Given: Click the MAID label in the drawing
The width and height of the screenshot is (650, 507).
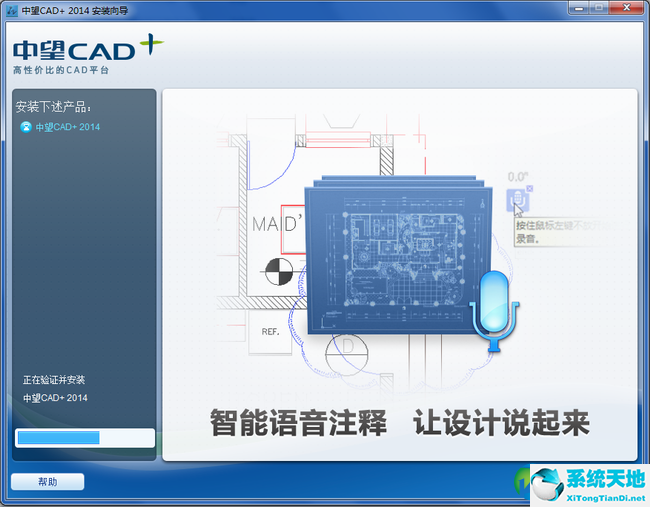Looking at the screenshot, I should coord(278,224).
